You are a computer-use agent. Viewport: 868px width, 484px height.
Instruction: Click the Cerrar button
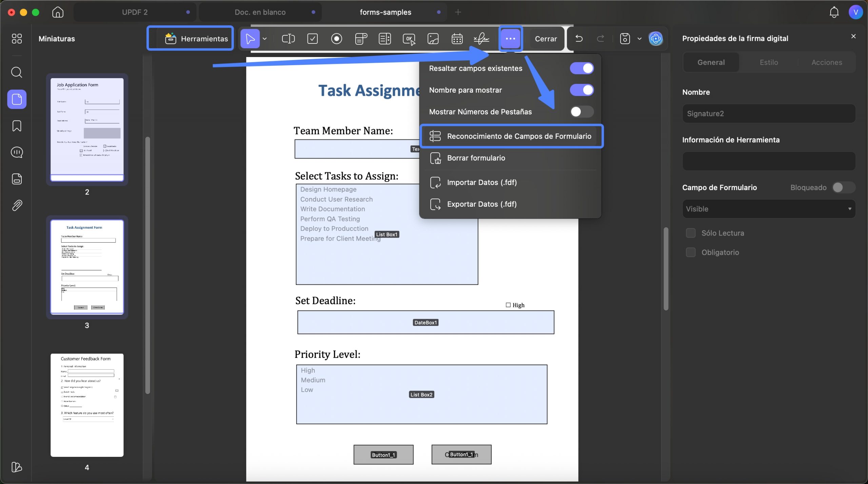click(x=546, y=39)
